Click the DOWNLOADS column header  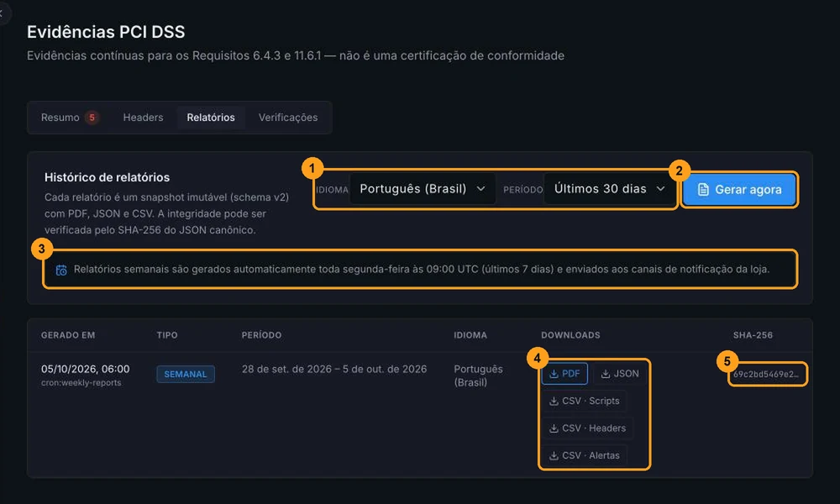(570, 335)
